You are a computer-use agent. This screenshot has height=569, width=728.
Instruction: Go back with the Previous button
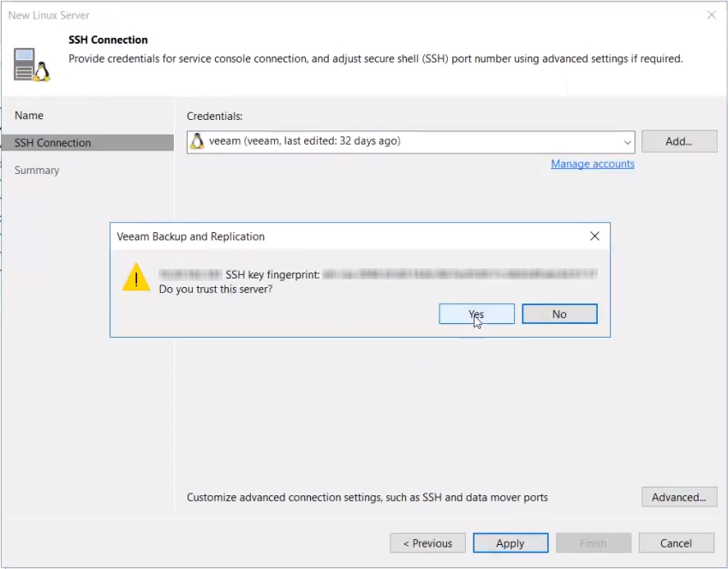pyautogui.click(x=427, y=543)
